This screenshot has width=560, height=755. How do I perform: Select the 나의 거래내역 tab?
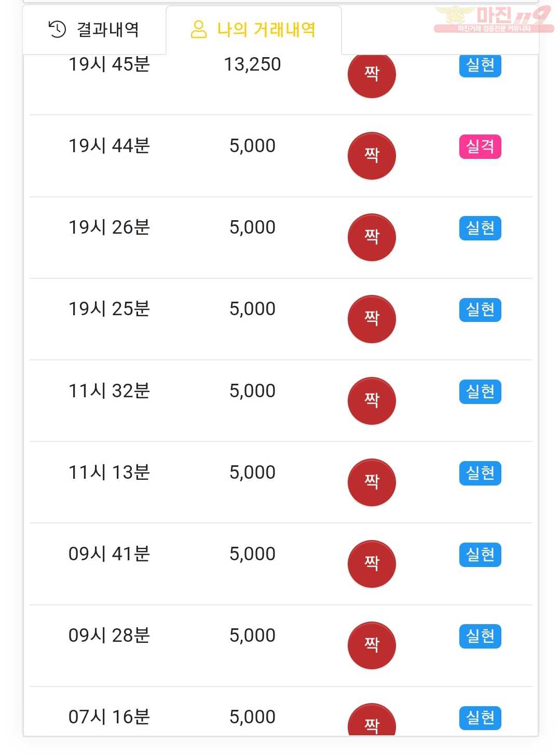tap(254, 30)
